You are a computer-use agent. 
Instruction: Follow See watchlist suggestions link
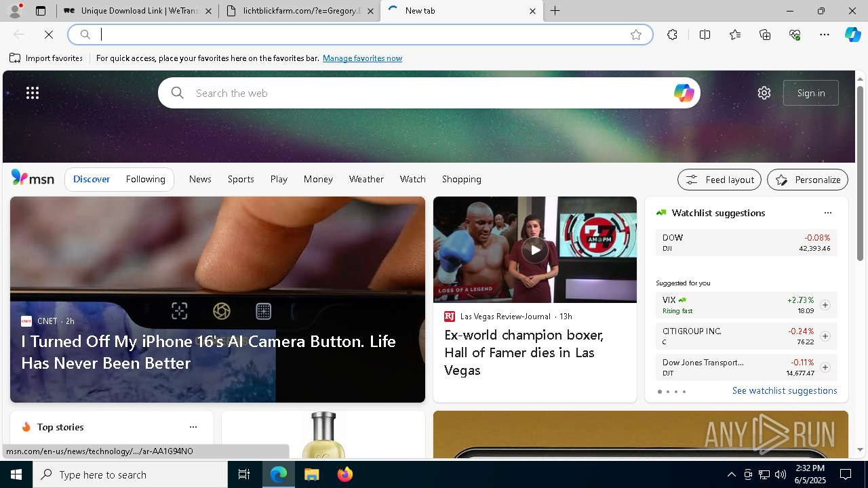coord(785,390)
